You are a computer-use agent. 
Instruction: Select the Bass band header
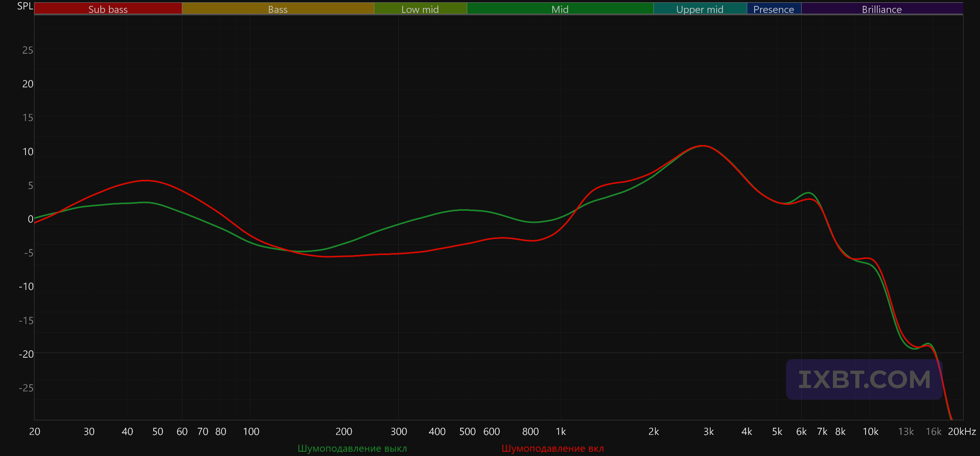pyautogui.click(x=278, y=9)
